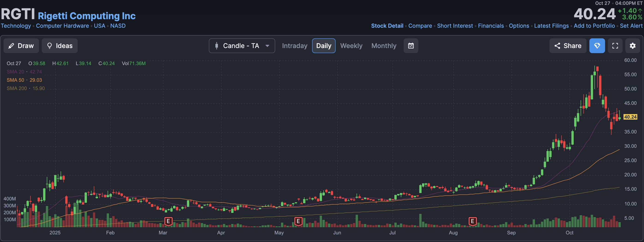Click the Set Alert link
Screen dimensions: 644x242
coord(631,26)
